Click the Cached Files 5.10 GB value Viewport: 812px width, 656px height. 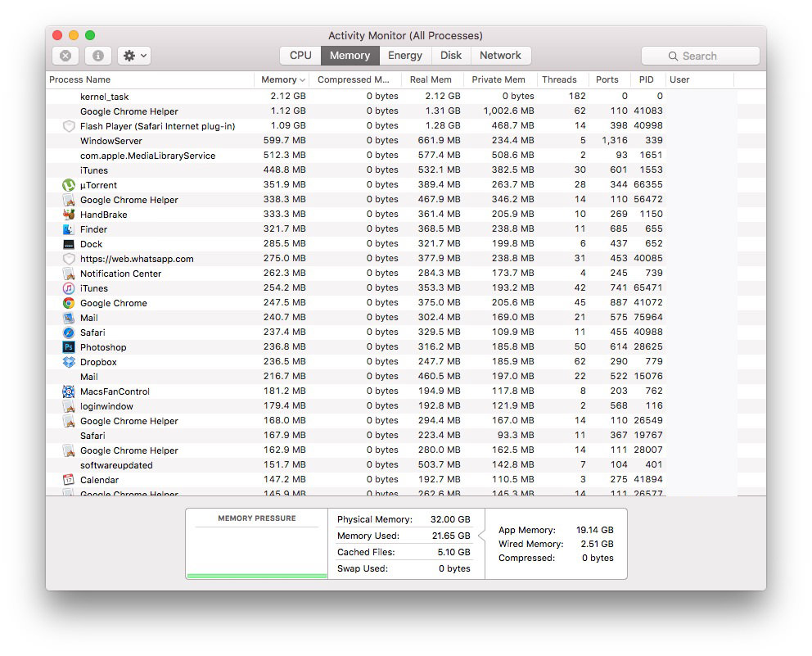pos(453,552)
